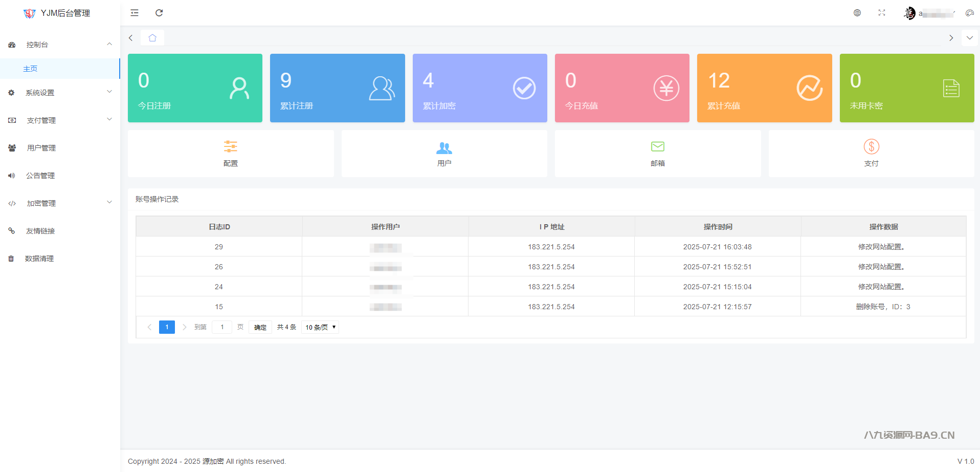Open the globe language icon

click(857, 13)
